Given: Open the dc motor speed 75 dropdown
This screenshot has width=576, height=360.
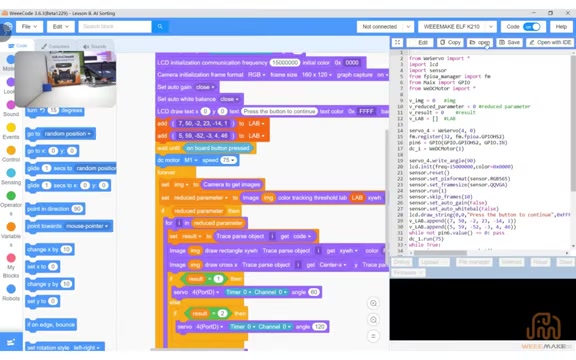Looking at the screenshot, I should pyautogui.click(x=229, y=160).
